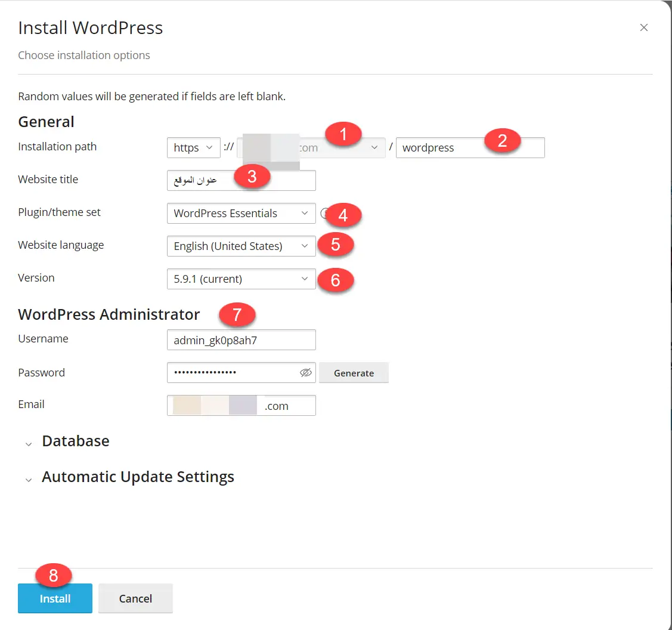Click the Install button
This screenshot has width=672, height=630.
tap(55, 598)
